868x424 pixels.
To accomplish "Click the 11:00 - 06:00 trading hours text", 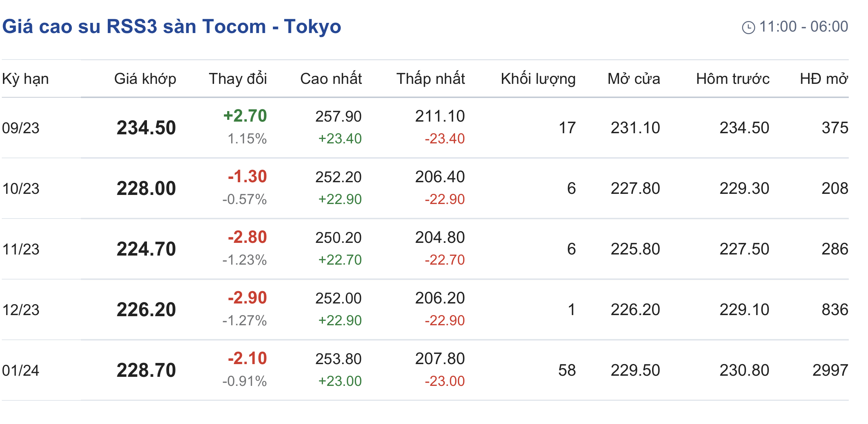I will click(803, 26).
